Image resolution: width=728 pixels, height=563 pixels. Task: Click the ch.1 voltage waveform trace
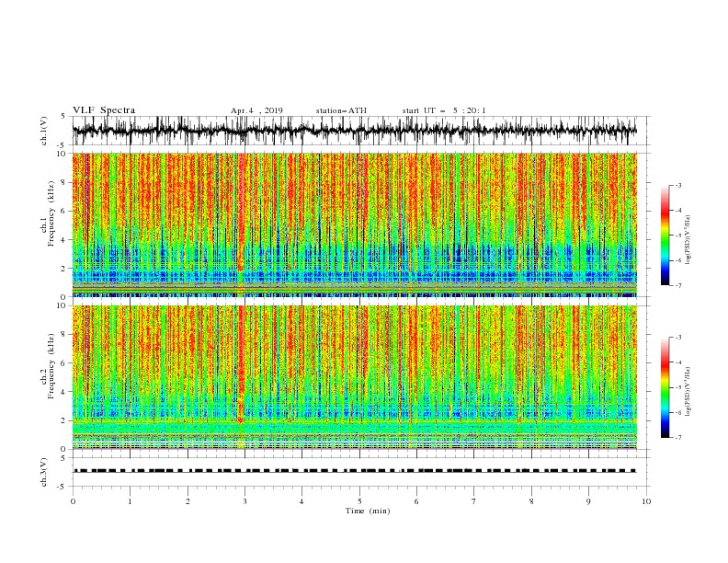(354, 131)
